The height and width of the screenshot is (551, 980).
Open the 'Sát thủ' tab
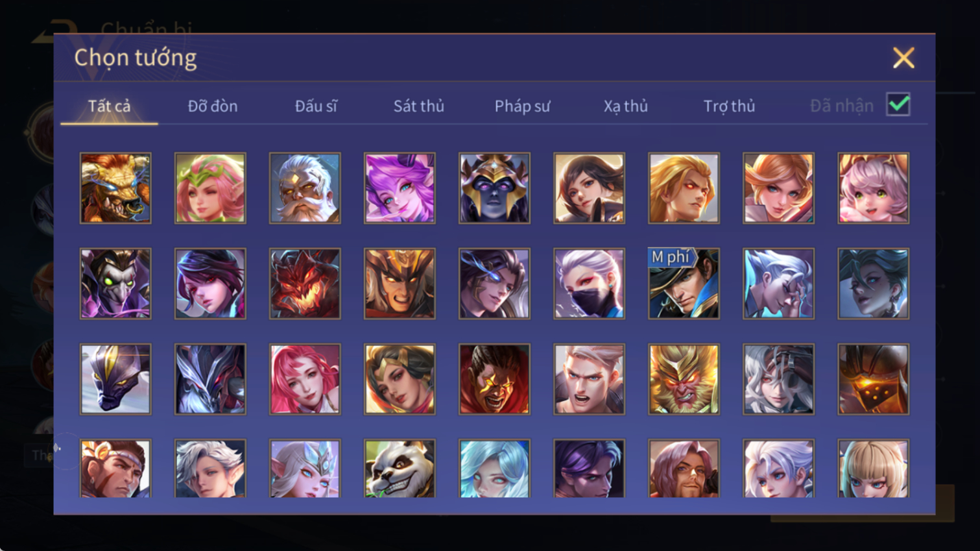(x=419, y=106)
